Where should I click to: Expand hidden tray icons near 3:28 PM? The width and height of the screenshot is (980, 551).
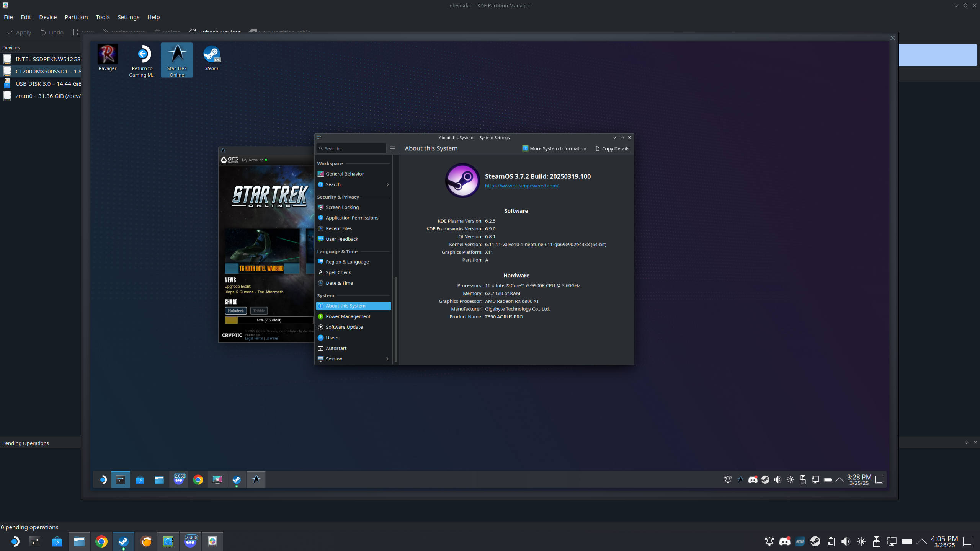pyautogui.click(x=840, y=479)
